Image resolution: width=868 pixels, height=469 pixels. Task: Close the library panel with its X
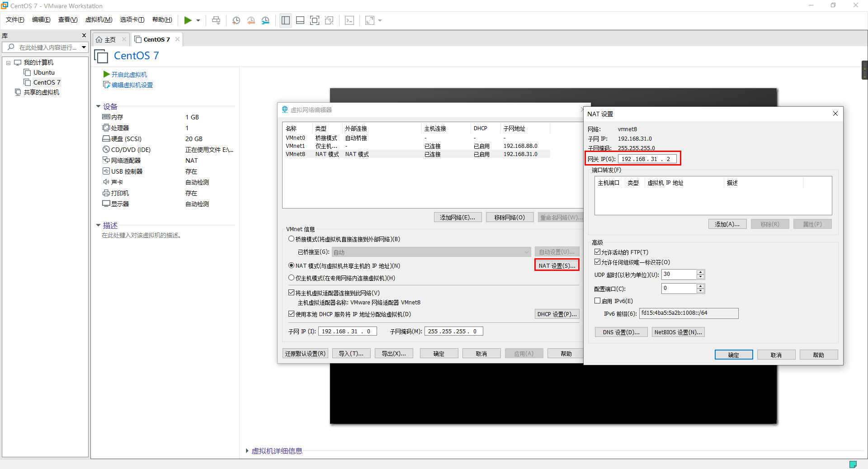pyautogui.click(x=84, y=35)
